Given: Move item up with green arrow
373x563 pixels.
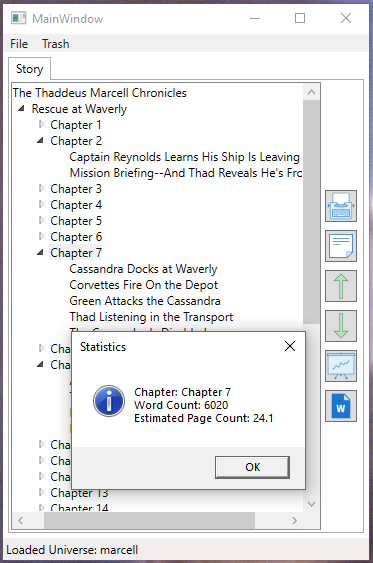Looking at the screenshot, I should click(341, 286).
